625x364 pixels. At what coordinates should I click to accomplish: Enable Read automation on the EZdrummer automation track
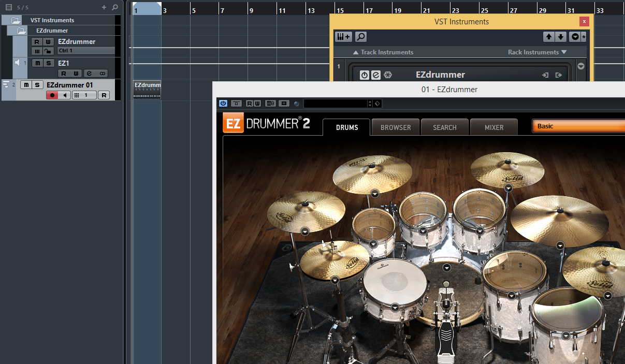coord(37,41)
